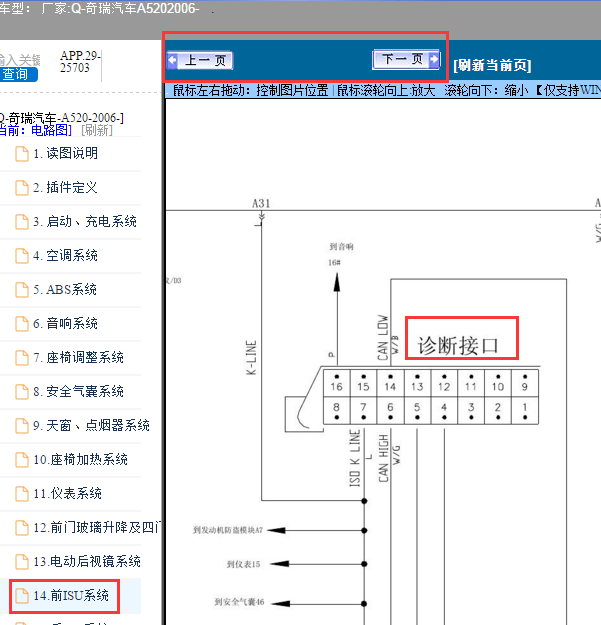Screen dimensions: 601x625
Task: Open 3. 启动、充电系统 entry
Action: pyautogui.click(x=85, y=221)
